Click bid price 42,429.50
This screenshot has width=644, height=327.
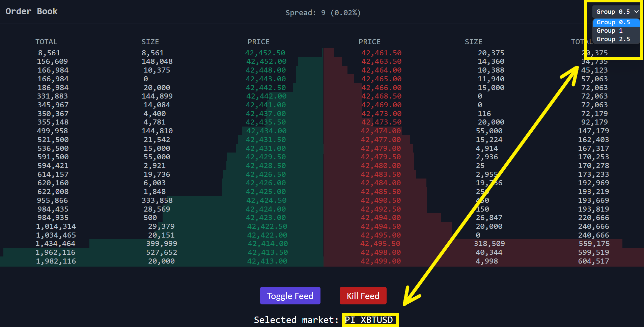[266, 157]
